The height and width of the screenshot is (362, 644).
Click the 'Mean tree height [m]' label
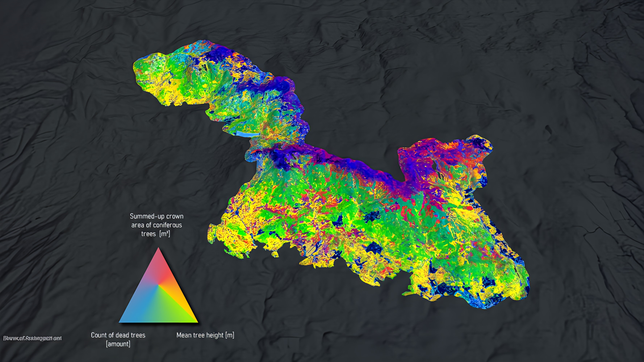205,335
